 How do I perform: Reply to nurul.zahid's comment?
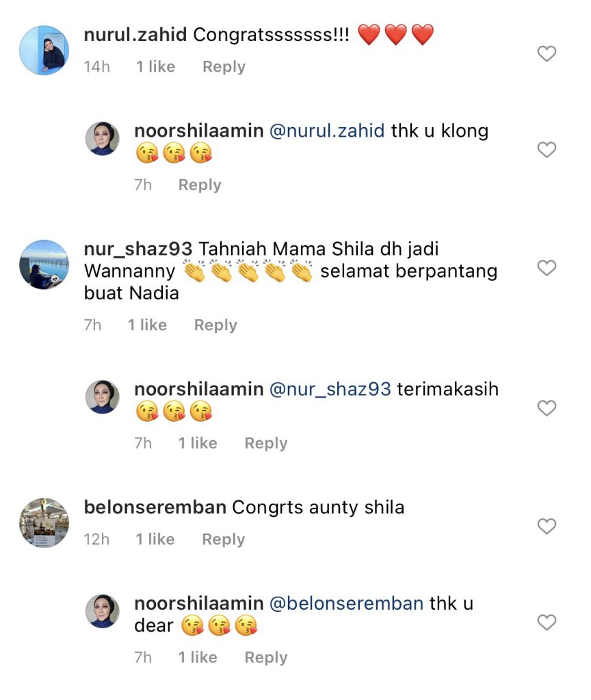[224, 67]
